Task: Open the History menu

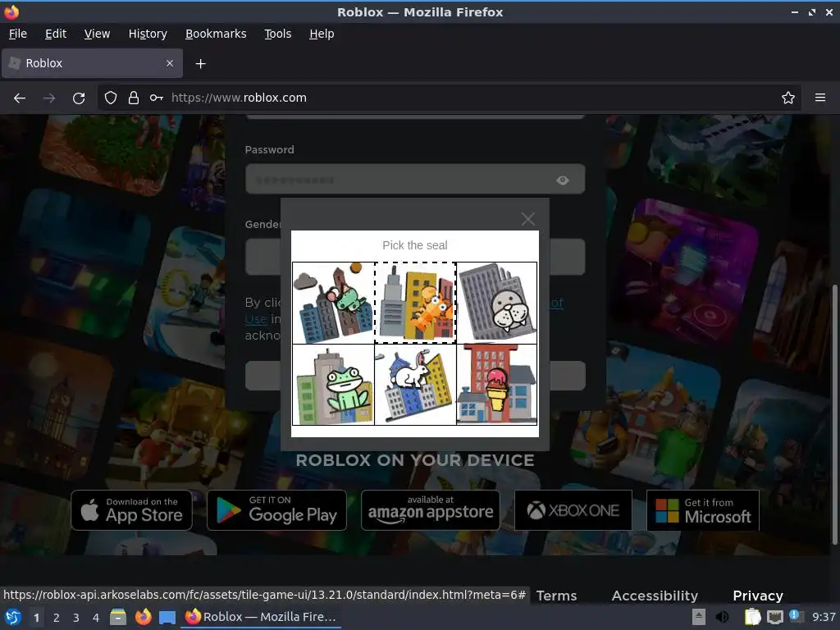Action: click(x=148, y=34)
